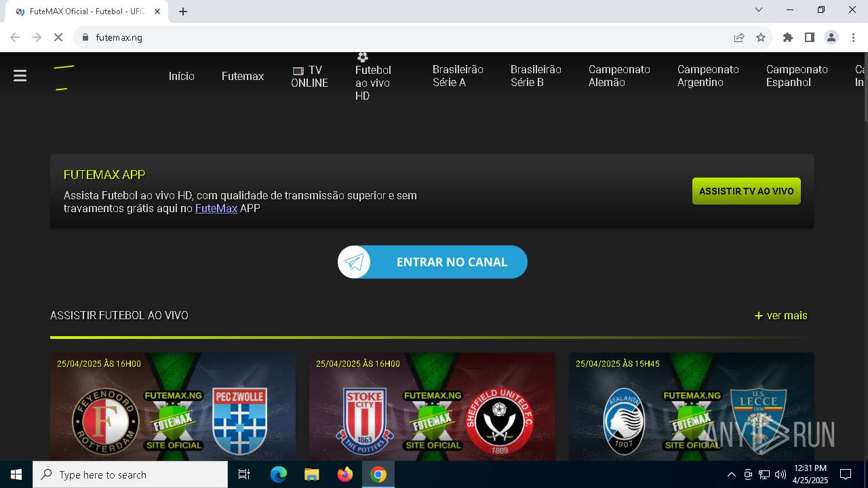Open Task View on the taskbar
868x488 pixels.
pyautogui.click(x=244, y=474)
